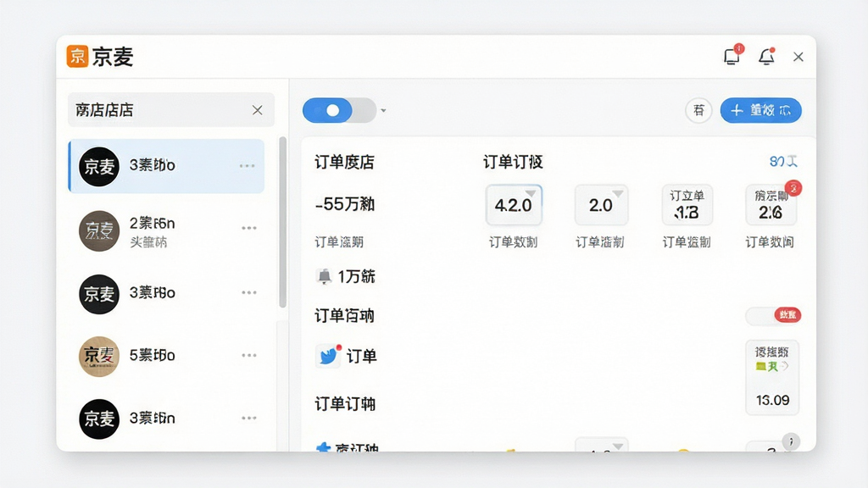Select the card showing 2.6
Image resolution: width=868 pixels, height=488 pixels.
(771, 205)
